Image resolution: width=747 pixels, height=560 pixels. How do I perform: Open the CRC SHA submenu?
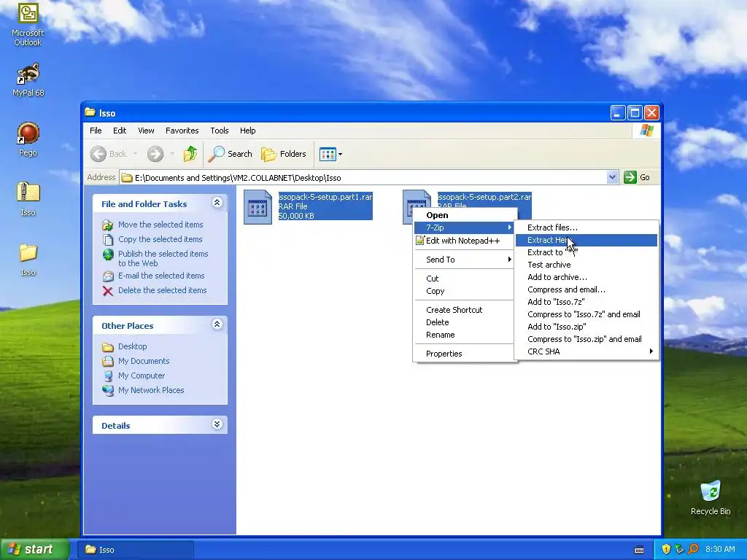coord(587,351)
